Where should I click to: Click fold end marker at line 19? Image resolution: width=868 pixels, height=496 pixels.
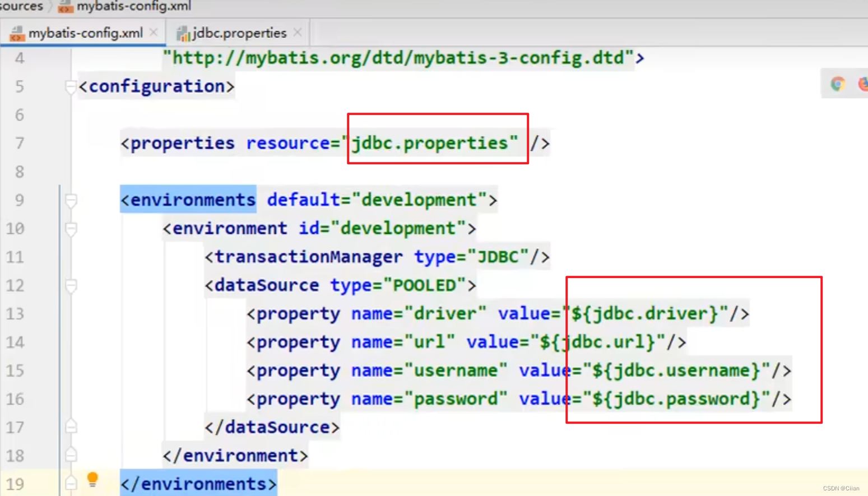click(71, 483)
